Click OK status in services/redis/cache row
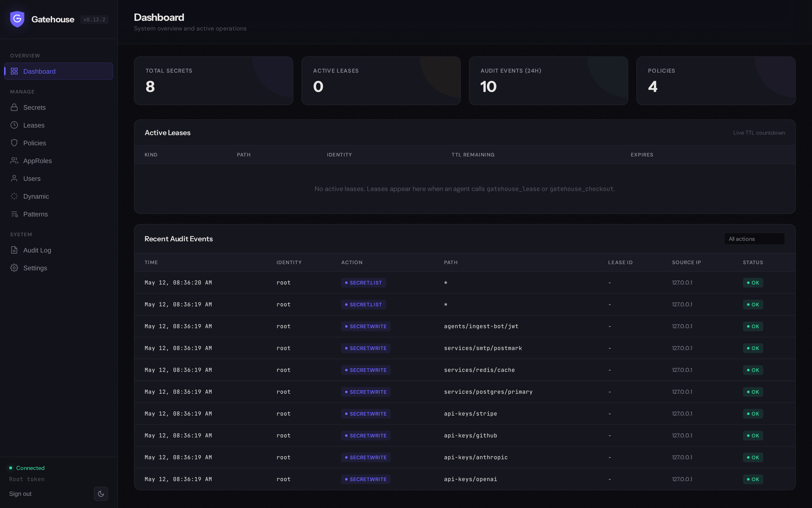The image size is (812, 508). click(753, 370)
